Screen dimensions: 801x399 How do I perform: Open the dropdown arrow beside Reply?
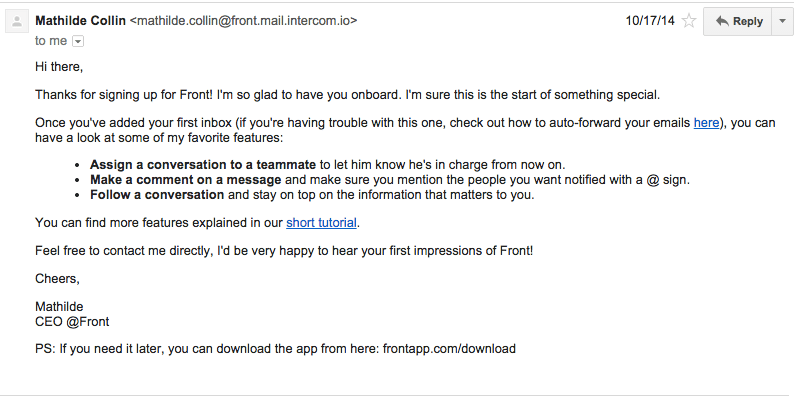[x=782, y=21]
